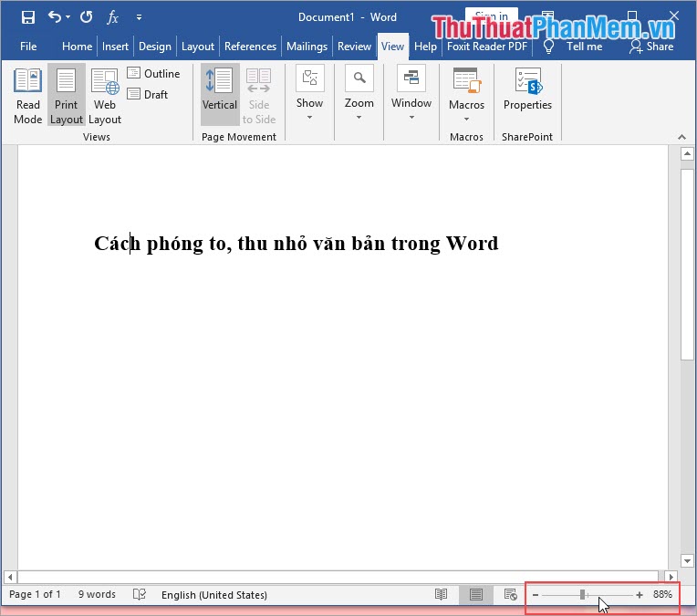Undo the last action
Viewport: 697px width, 616px height.
click(54, 17)
